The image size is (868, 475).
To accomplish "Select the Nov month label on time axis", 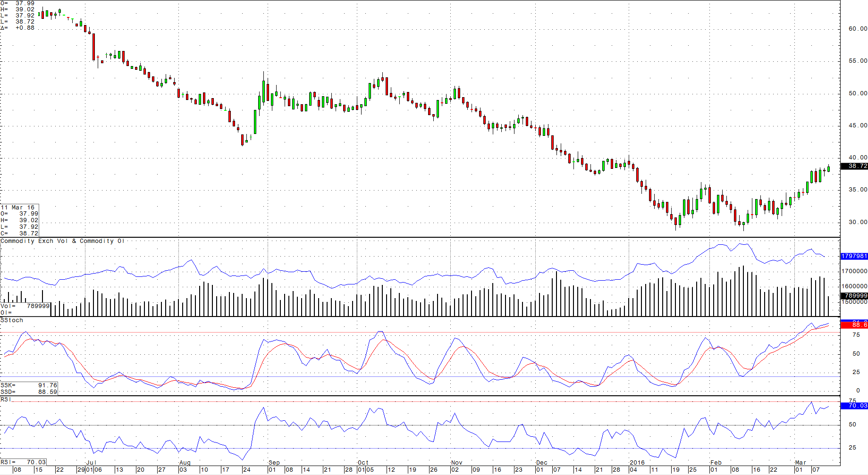I will (456, 463).
